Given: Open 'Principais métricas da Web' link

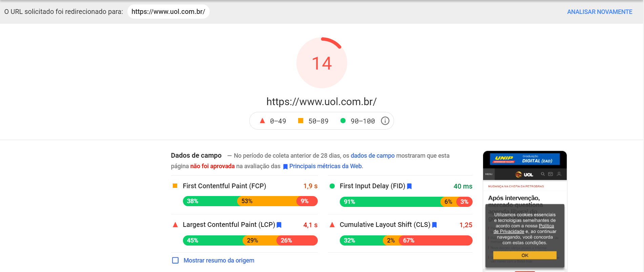Looking at the screenshot, I should point(326,166).
